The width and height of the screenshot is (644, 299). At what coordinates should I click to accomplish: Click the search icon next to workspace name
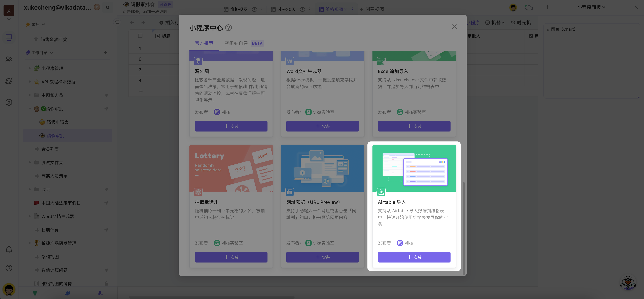click(108, 8)
